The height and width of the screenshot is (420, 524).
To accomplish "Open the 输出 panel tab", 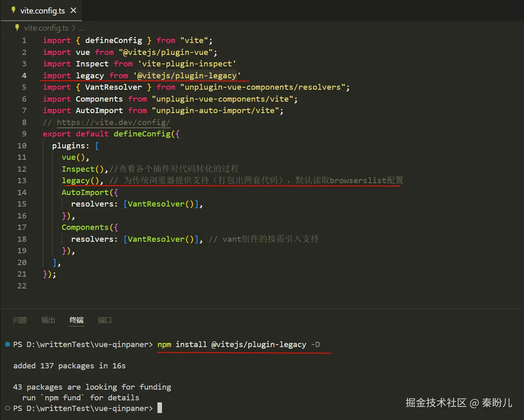I will click(x=48, y=320).
